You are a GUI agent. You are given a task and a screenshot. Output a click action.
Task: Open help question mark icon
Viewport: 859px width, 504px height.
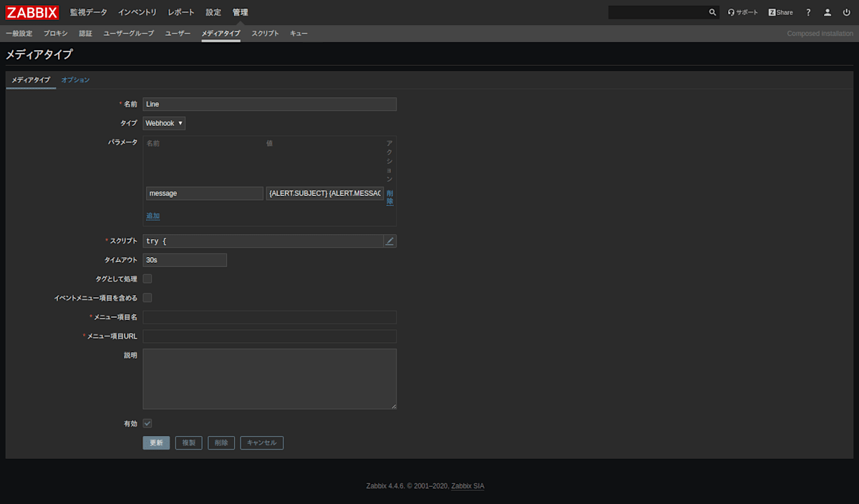(x=809, y=12)
